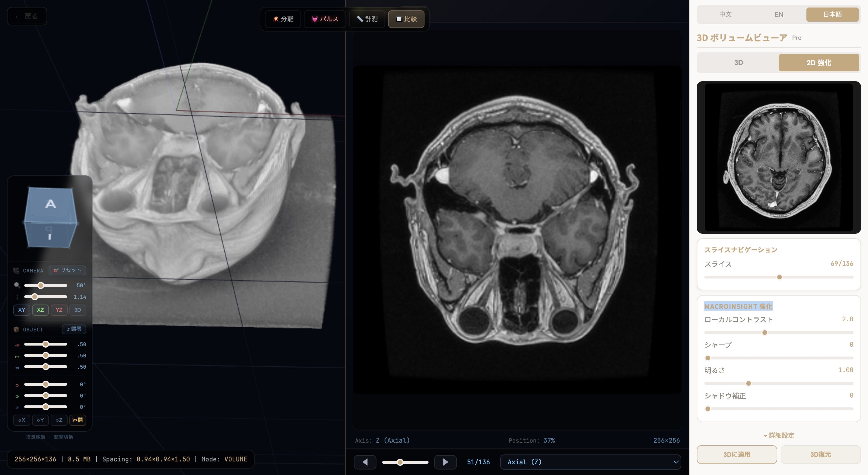Click the slice counter 51/136
868x475 pixels.
click(x=478, y=462)
